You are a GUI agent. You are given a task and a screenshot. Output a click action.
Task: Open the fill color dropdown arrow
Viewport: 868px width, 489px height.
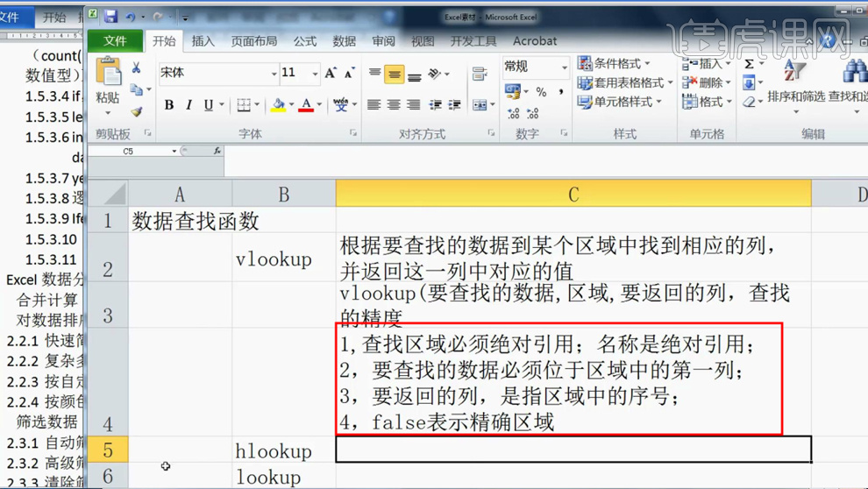(x=292, y=104)
